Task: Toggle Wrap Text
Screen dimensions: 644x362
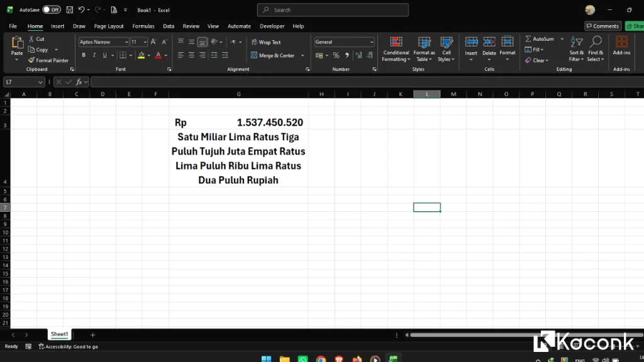Action: [266, 42]
